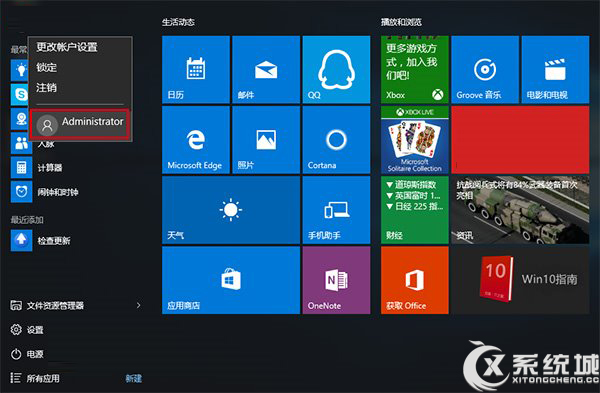
Task: Open 设置 settings
Action: (27, 329)
